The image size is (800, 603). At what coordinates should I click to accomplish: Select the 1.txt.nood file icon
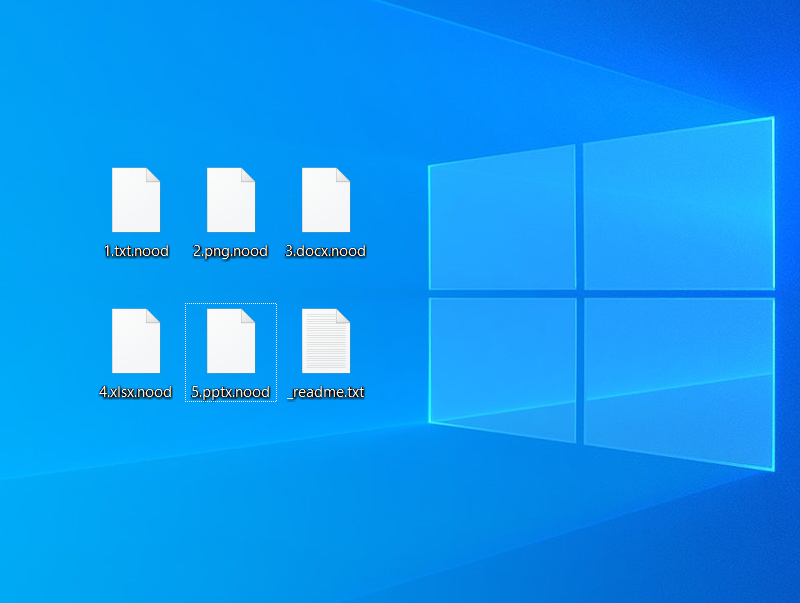click(x=135, y=201)
